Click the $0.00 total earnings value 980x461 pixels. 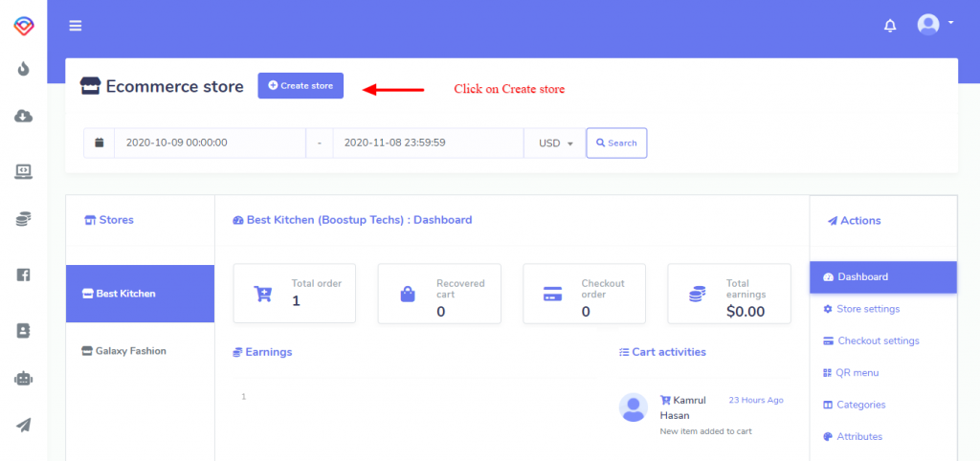[x=746, y=312]
